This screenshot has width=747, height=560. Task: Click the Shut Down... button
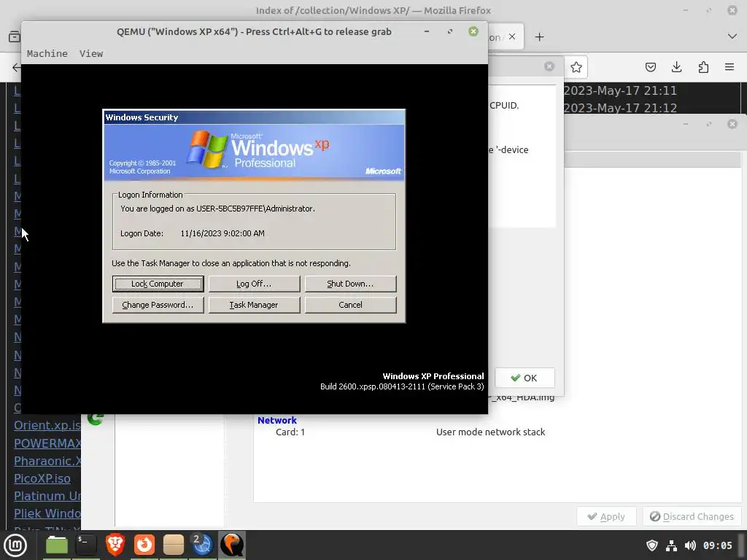tap(350, 284)
